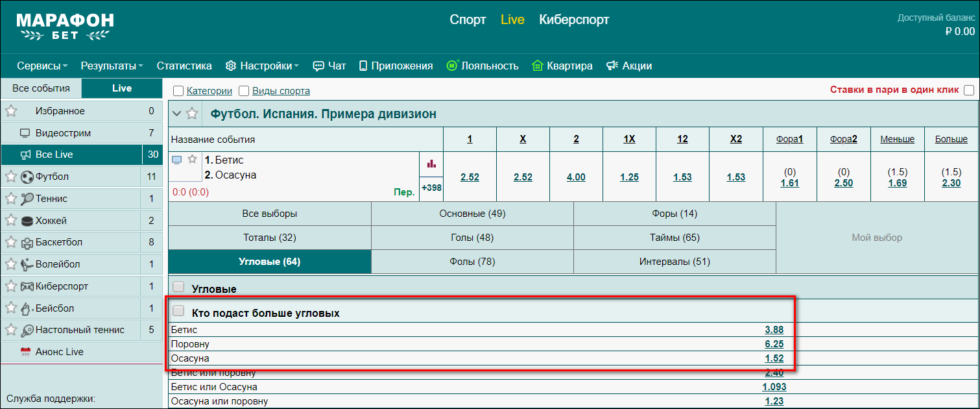
Task: Click the video stream monitor icon for Бетис match
Action: click(x=177, y=160)
